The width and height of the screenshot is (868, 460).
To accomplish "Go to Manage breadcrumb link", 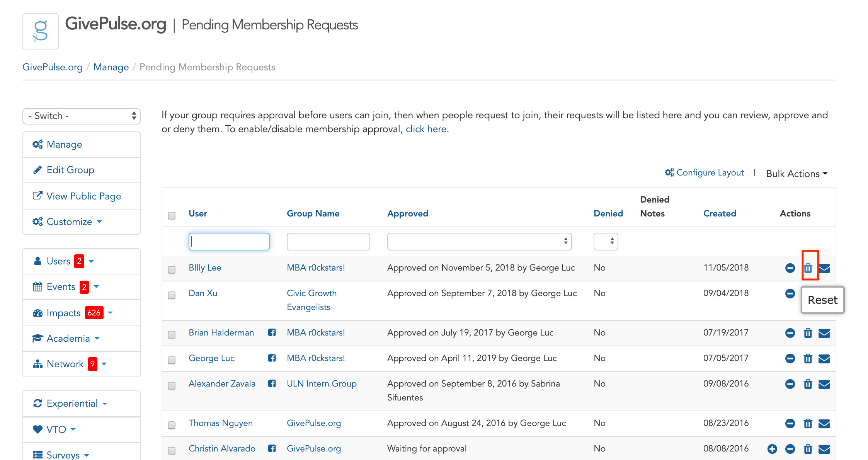I will (x=111, y=67).
